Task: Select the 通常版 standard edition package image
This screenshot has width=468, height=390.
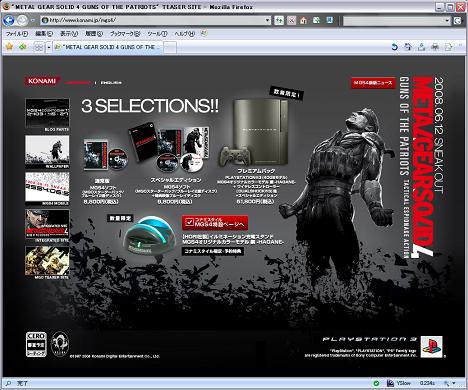Action: click(105, 155)
